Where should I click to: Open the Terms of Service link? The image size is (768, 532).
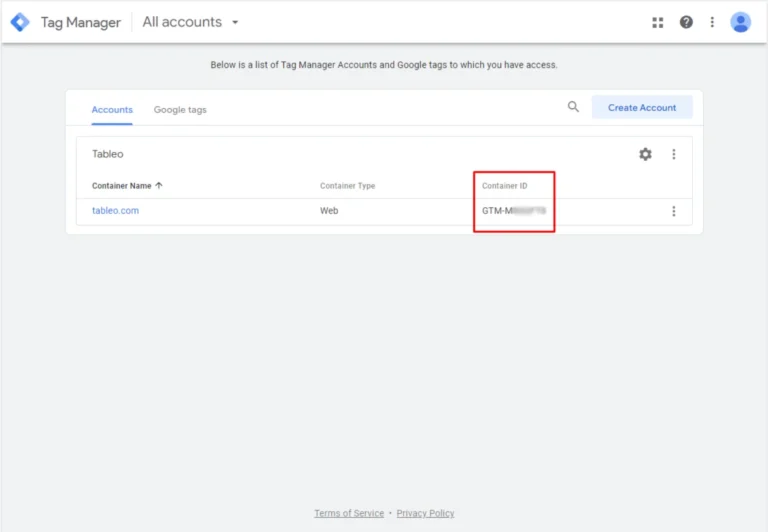pyautogui.click(x=349, y=513)
